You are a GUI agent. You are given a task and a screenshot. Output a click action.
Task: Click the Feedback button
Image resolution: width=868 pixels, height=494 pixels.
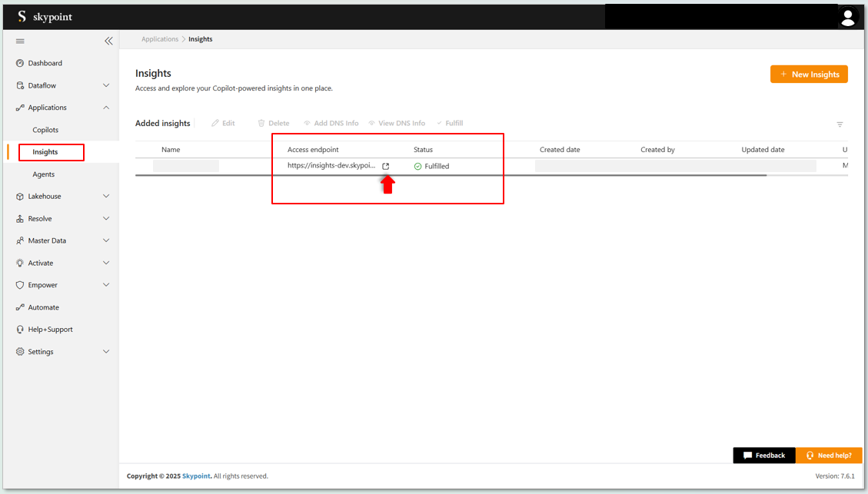pos(763,456)
